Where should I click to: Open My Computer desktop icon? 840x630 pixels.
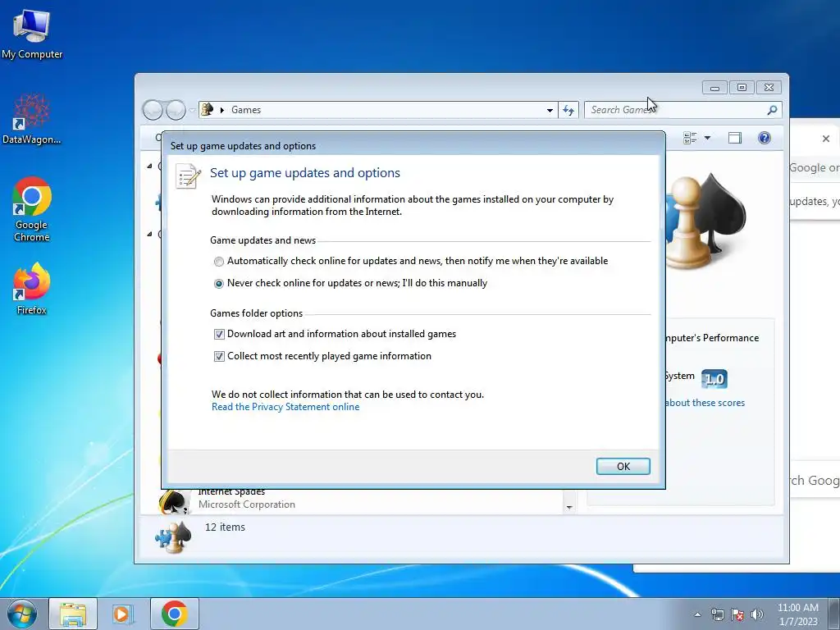pyautogui.click(x=32, y=34)
